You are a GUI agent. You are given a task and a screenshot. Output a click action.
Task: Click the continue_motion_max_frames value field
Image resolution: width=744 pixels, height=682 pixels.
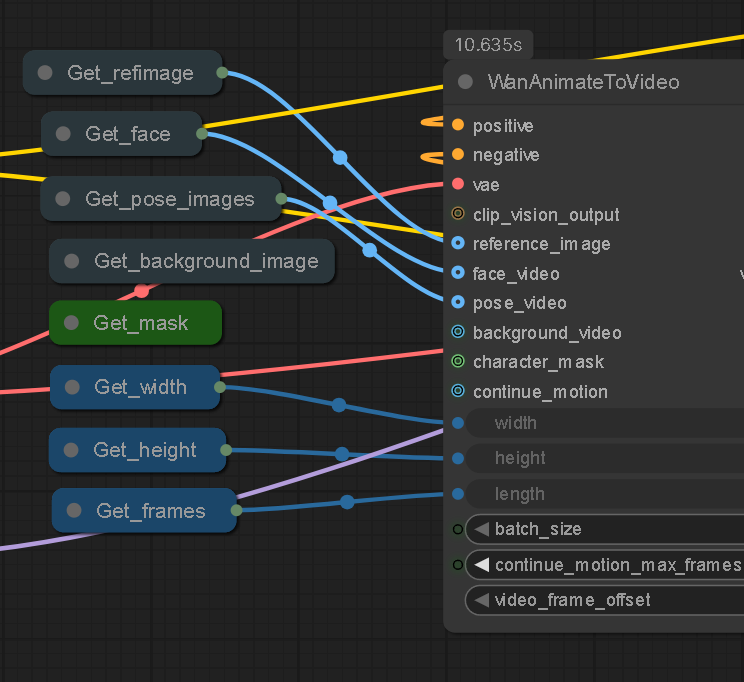605,565
